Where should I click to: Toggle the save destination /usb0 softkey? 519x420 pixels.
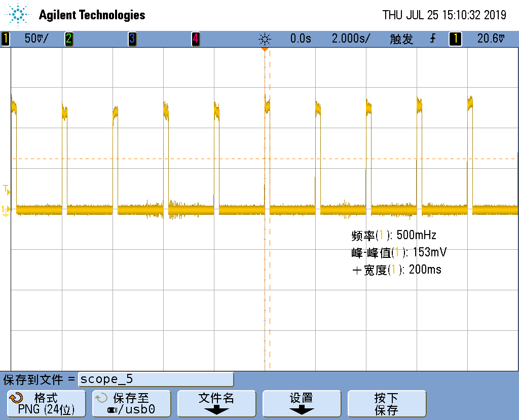pos(131,404)
